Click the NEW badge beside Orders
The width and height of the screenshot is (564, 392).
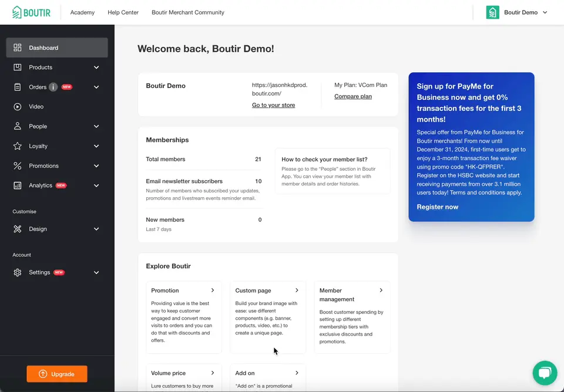coord(66,87)
